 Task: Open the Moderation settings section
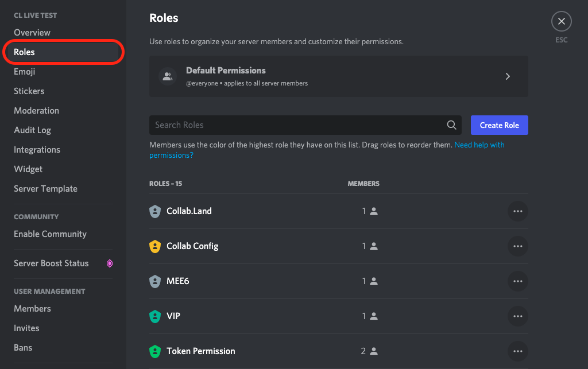36,110
